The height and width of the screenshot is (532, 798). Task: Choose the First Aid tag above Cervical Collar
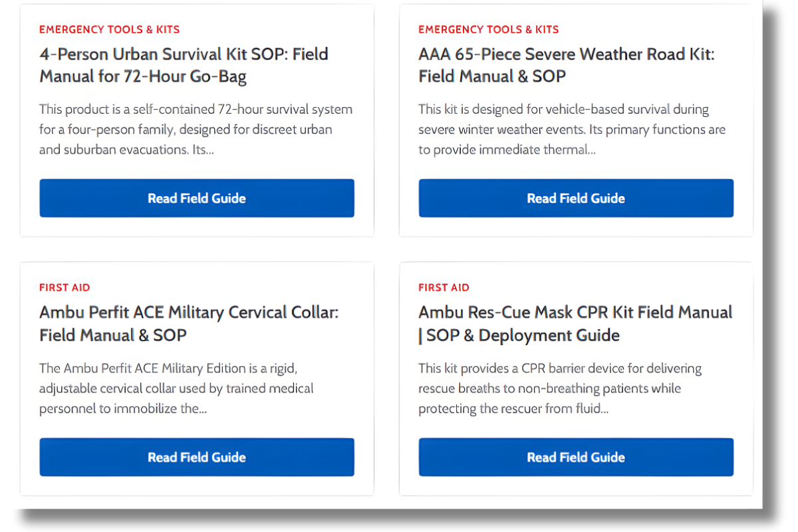(65, 287)
